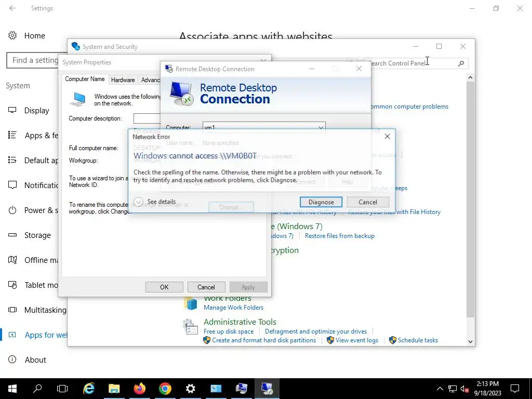Click OK in System Properties

[x=164, y=287]
